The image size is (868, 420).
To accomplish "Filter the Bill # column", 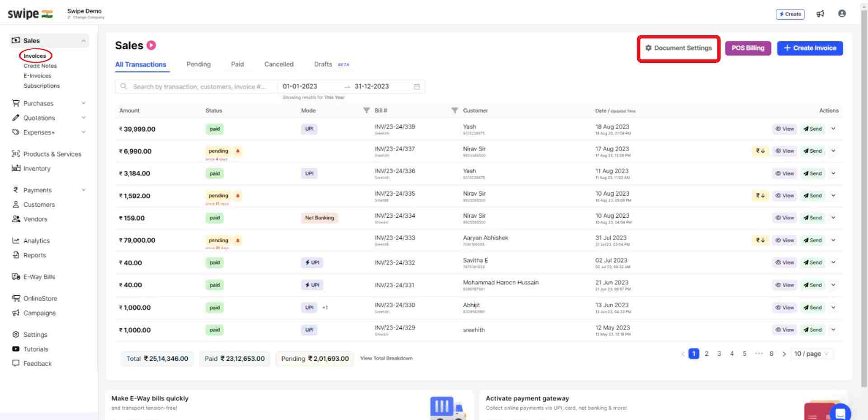I will 455,111.
